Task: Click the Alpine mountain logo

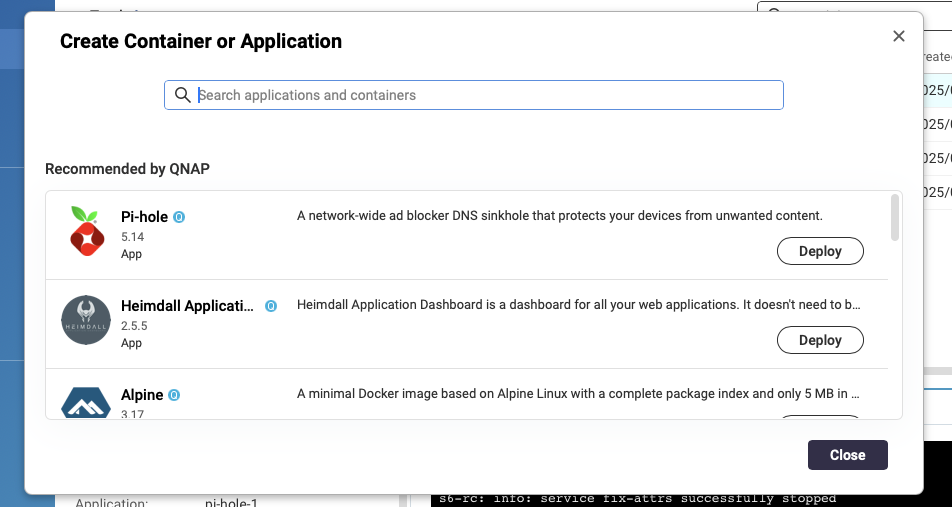Action: [x=86, y=403]
